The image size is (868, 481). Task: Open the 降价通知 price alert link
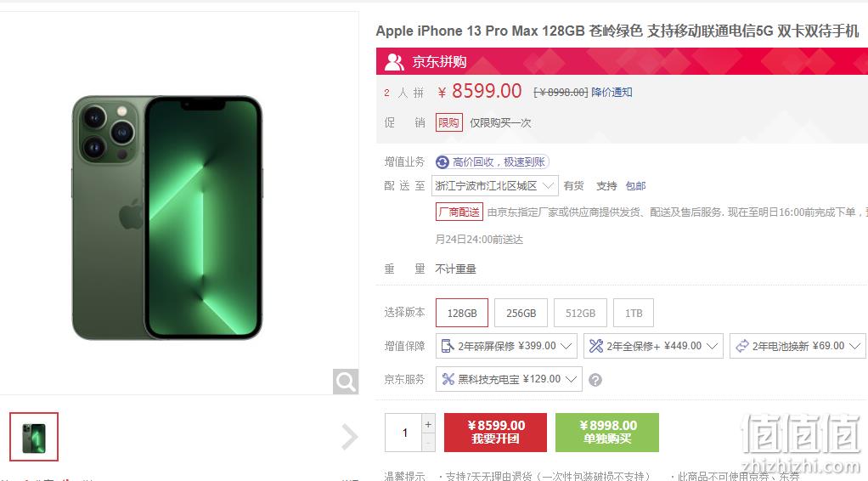click(612, 92)
